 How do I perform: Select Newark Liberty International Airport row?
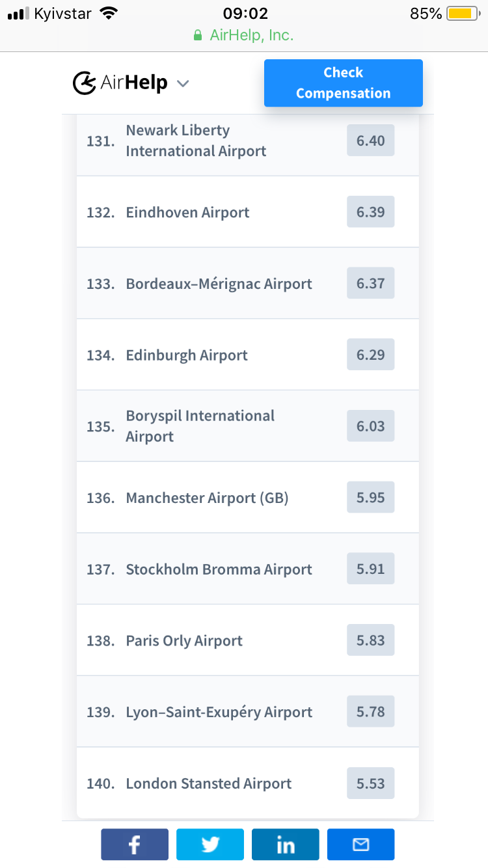click(196, 141)
